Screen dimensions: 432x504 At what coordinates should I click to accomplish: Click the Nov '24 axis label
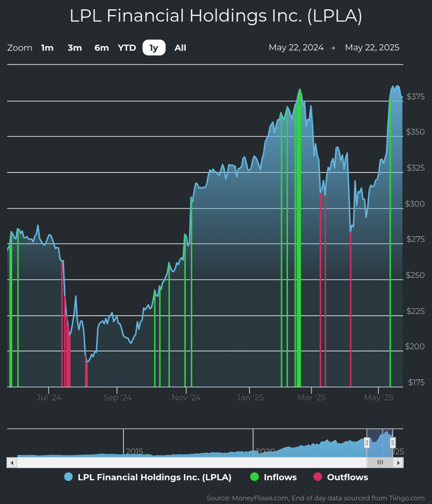(x=186, y=398)
